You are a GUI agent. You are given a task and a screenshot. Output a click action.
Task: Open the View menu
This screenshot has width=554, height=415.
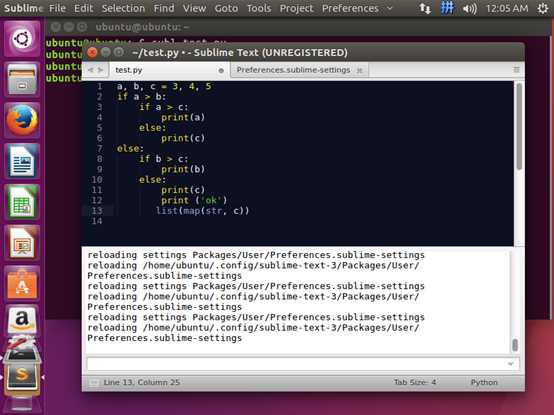(x=194, y=8)
